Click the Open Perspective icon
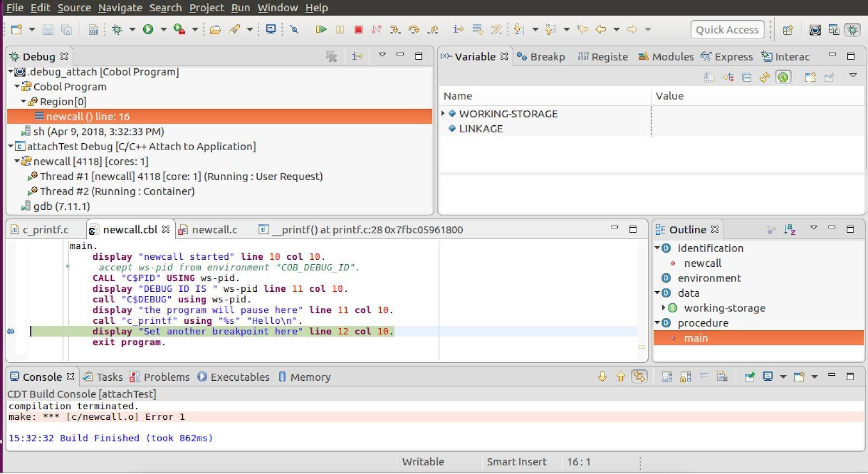The image size is (868, 474). pyautogui.click(x=788, y=30)
